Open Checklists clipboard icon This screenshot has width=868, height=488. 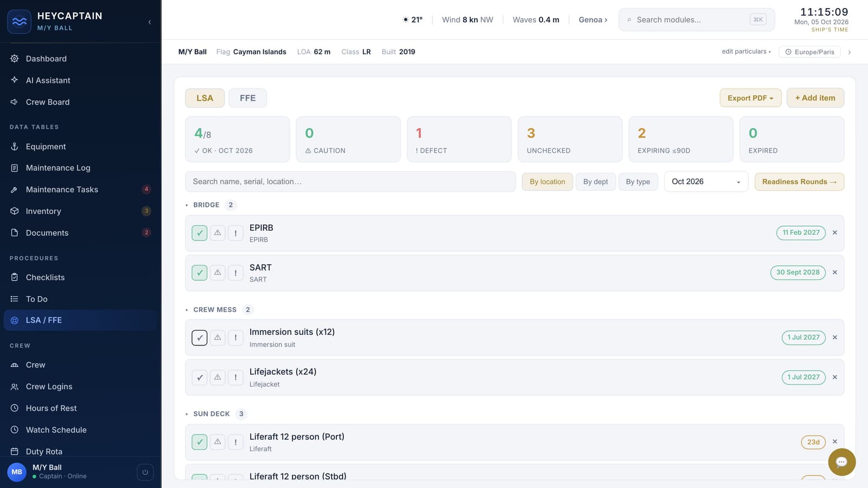(x=15, y=277)
